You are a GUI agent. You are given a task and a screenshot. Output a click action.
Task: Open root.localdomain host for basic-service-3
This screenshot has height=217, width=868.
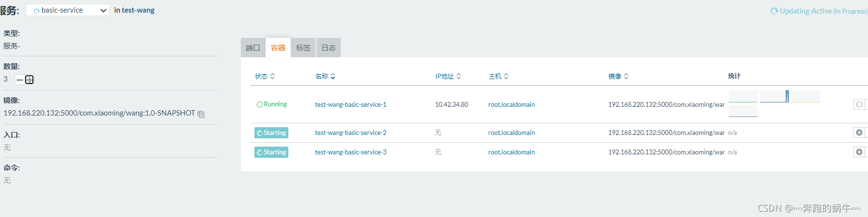pyautogui.click(x=511, y=152)
